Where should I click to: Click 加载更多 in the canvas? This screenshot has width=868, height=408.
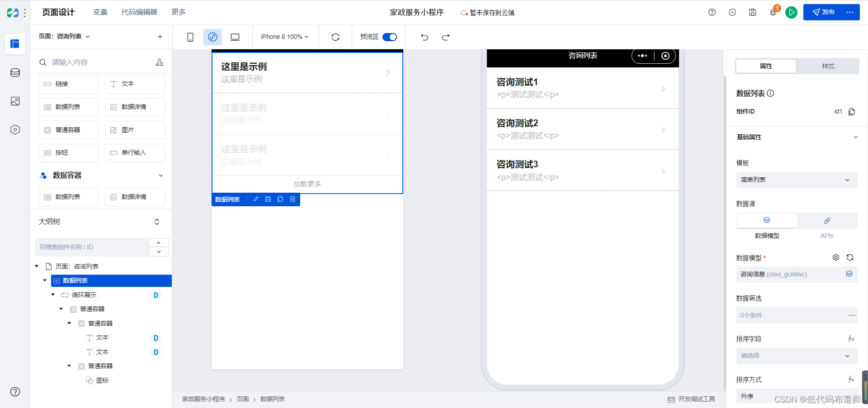(x=307, y=184)
